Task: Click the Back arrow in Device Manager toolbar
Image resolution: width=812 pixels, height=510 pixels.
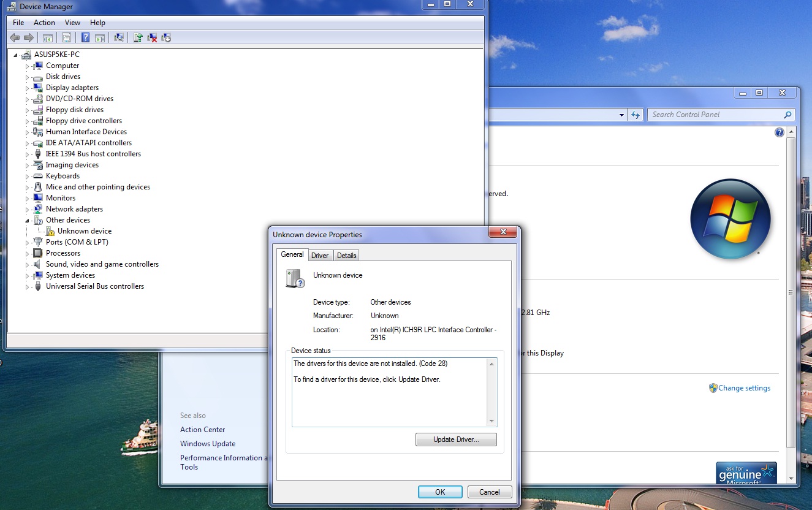Action: pyautogui.click(x=15, y=38)
